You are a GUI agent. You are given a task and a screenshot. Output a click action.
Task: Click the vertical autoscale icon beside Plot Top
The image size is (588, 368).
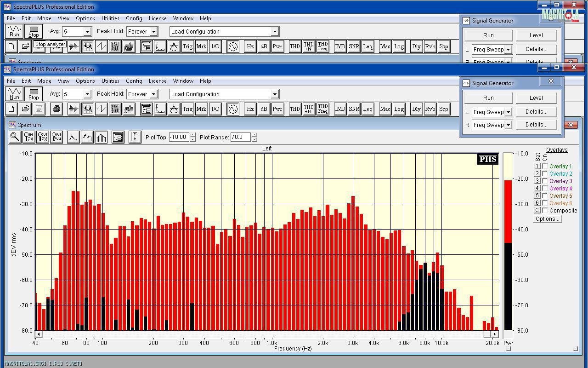(135, 137)
